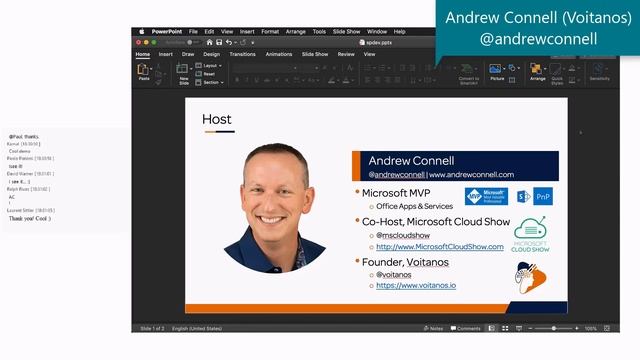Click the Shape Fill icon
This screenshot has width=640, height=360.
572,68
